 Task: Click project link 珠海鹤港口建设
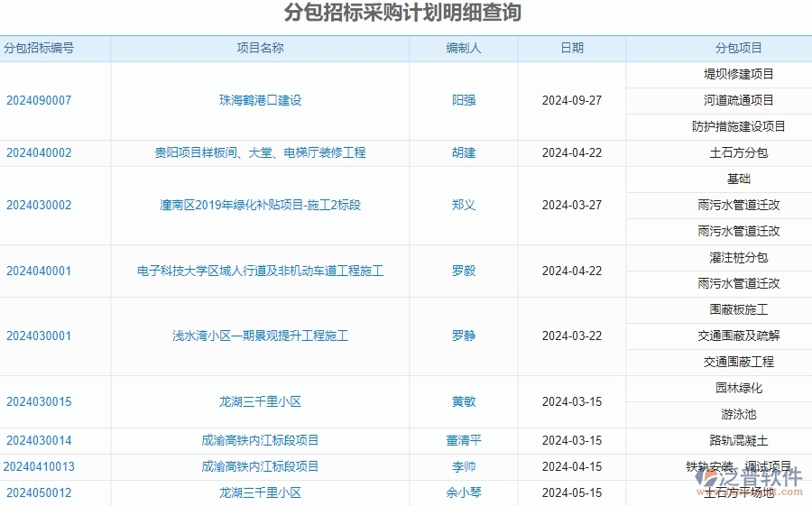pos(260,100)
